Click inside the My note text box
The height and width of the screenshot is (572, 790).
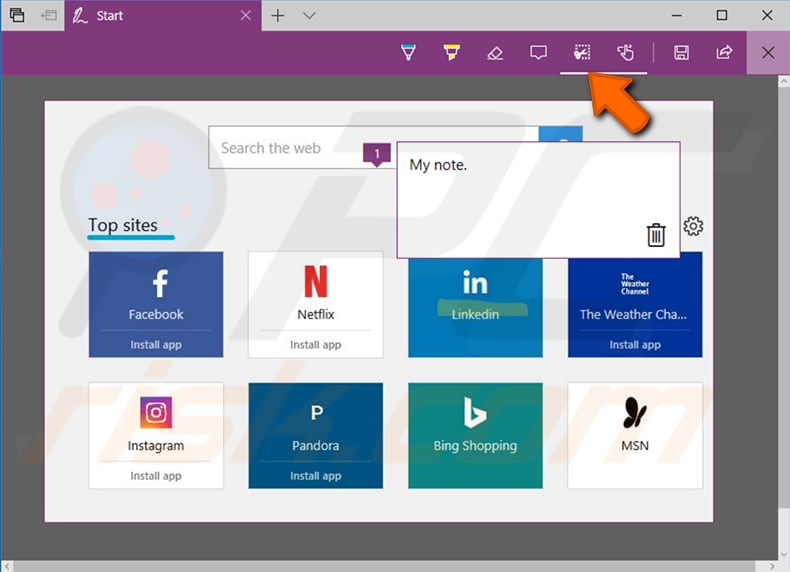(x=538, y=200)
